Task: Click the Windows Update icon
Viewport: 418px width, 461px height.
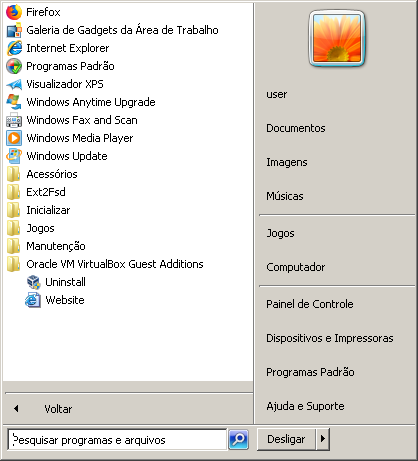Action: coord(14,156)
